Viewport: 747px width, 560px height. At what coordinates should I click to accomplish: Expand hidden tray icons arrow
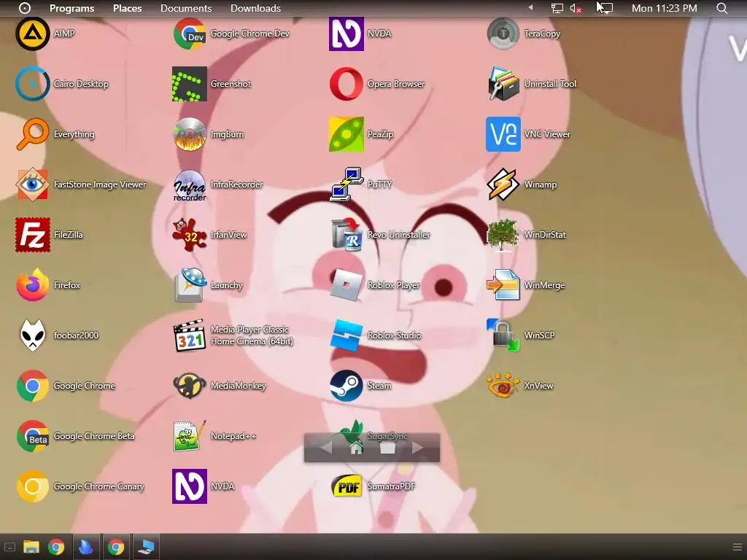(530, 7)
